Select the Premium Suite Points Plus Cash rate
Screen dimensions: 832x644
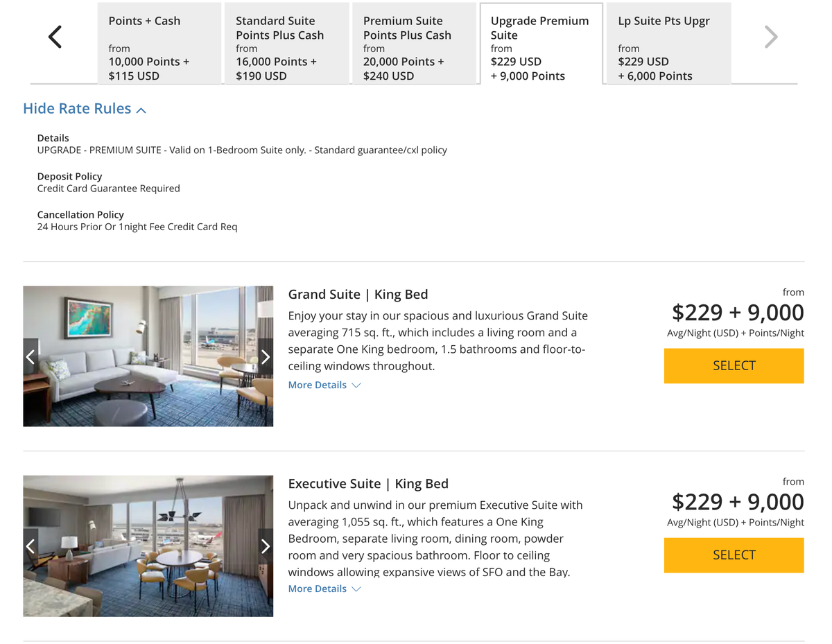[x=415, y=43]
